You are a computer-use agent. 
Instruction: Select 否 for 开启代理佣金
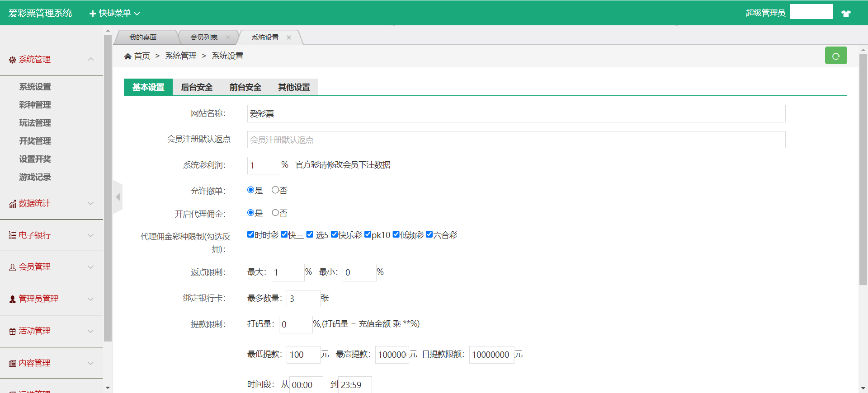(275, 213)
